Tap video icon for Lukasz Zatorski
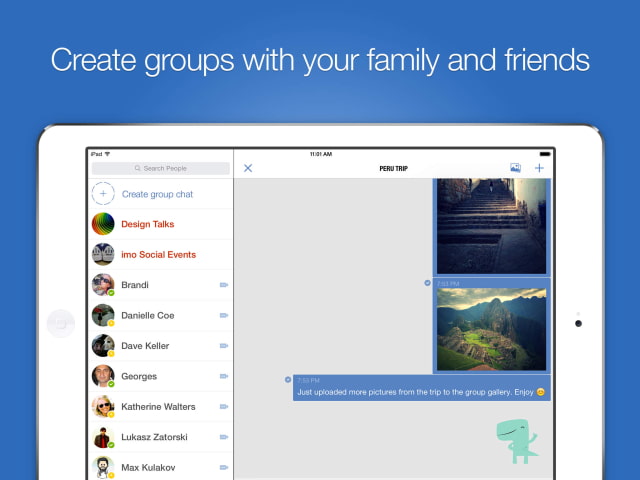Screen dimensions: 640x480 224,438
